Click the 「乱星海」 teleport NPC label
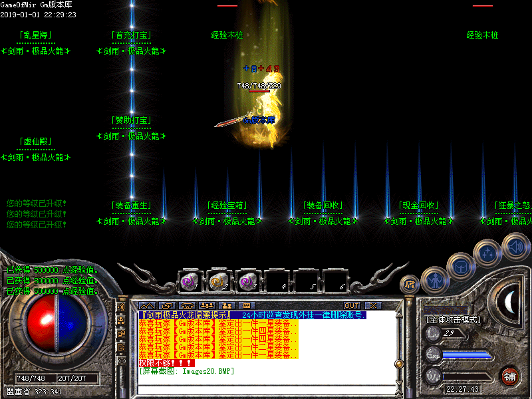 click(x=36, y=35)
